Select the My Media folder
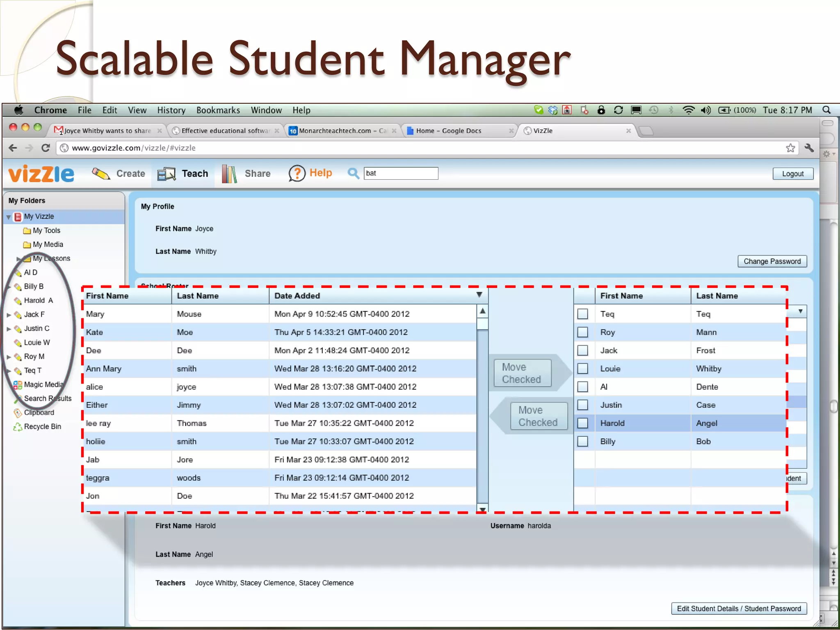The height and width of the screenshot is (630, 840). pos(43,244)
